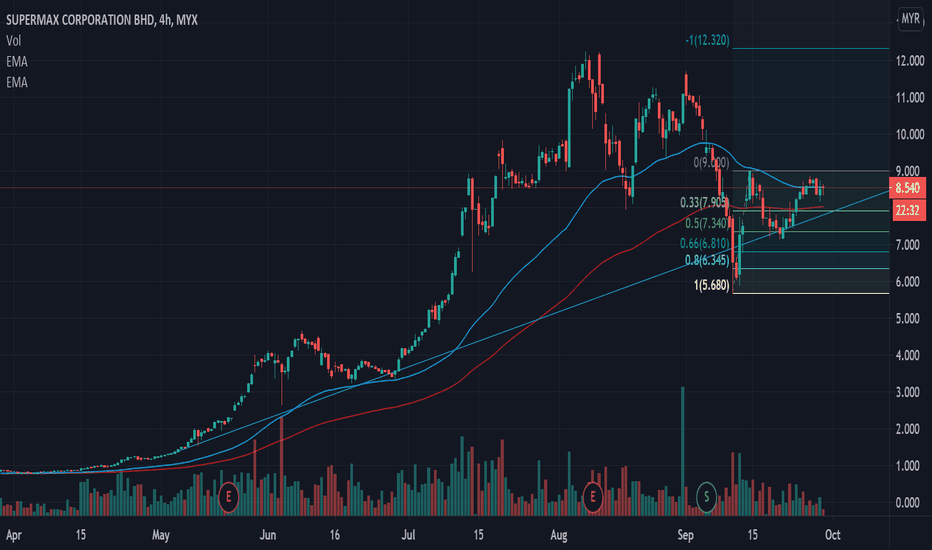Click the 2.000 price axis label

pos(910,429)
